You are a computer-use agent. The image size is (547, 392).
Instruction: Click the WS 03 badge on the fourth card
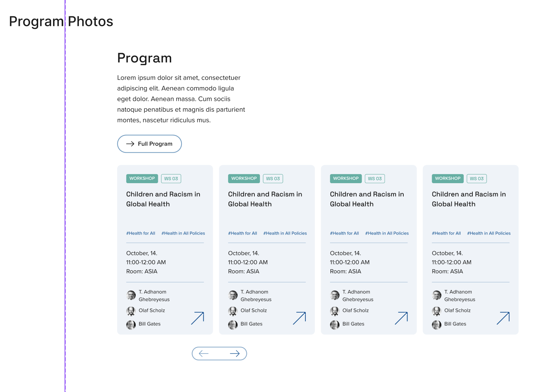point(477,179)
